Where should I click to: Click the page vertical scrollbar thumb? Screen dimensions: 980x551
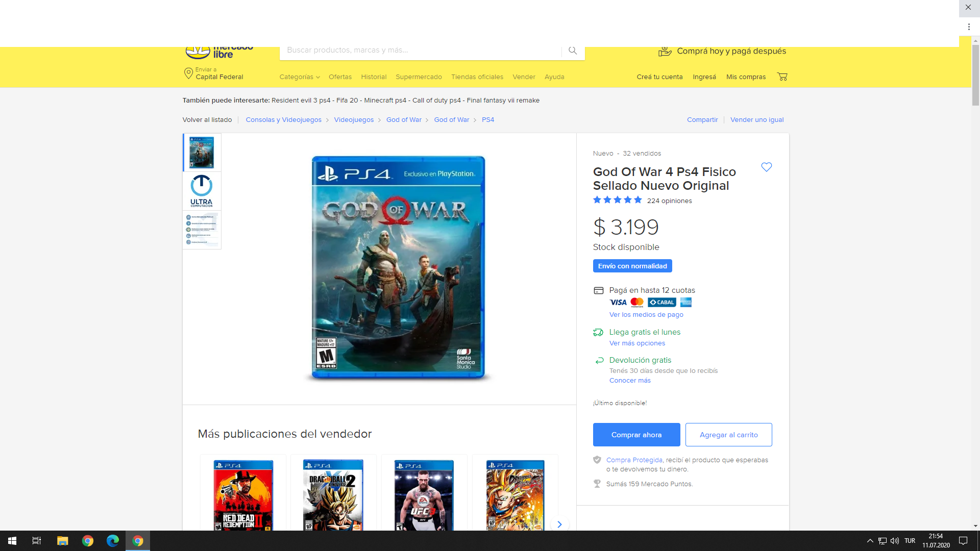pos(975,75)
